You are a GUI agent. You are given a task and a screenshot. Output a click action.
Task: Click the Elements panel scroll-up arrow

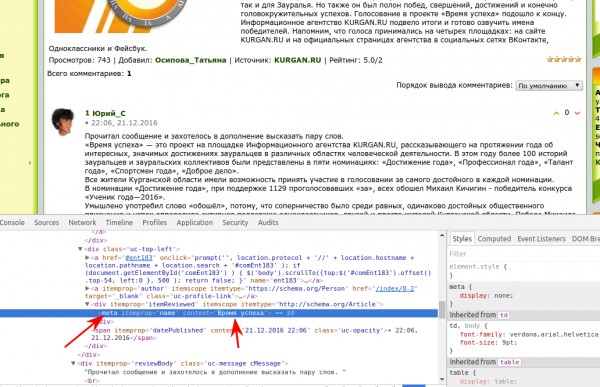coord(442,235)
